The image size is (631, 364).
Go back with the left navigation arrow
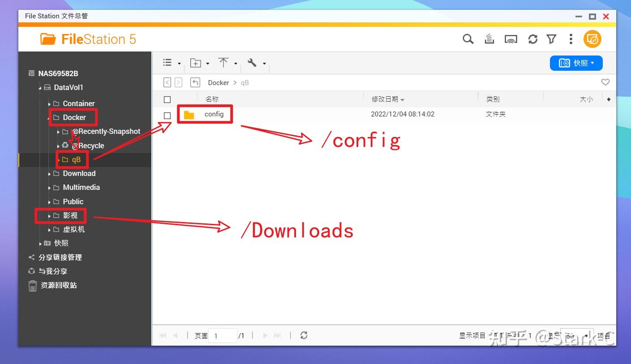point(167,82)
